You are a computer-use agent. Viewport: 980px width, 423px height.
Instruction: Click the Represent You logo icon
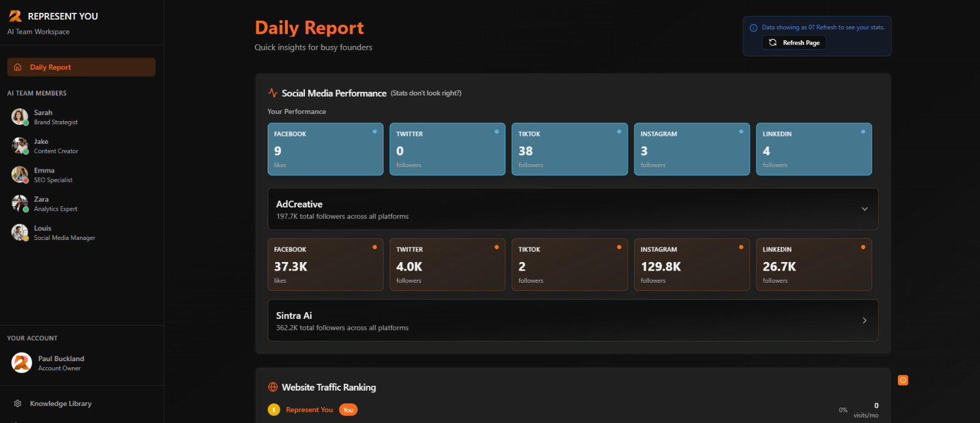click(x=15, y=16)
